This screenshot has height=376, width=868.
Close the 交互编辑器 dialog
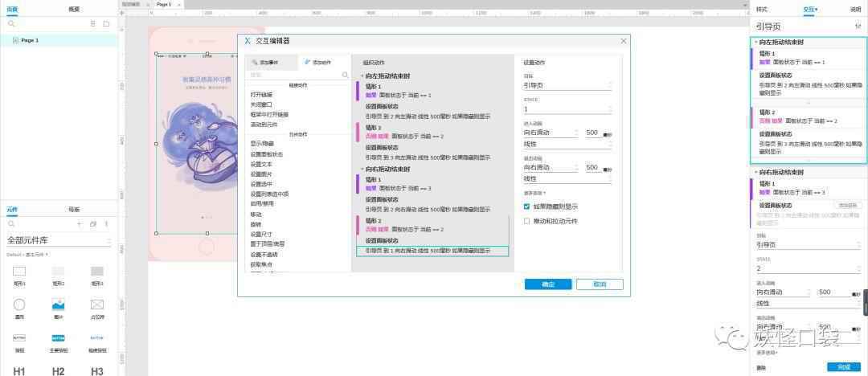pos(624,41)
